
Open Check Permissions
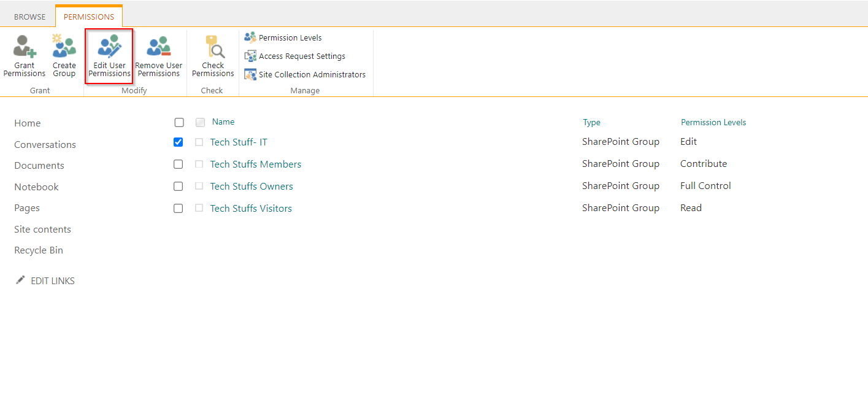[x=212, y=55]
